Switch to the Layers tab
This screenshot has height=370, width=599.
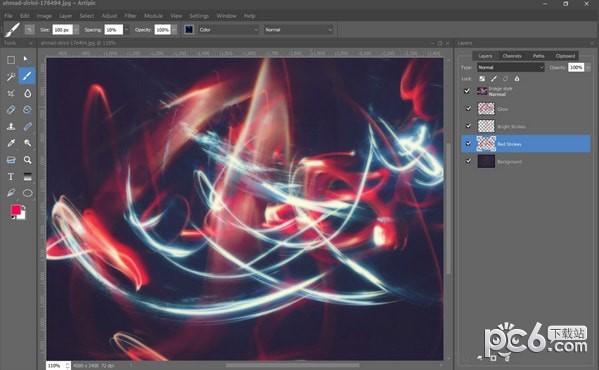pyautogui.click(x=486, y=56)
